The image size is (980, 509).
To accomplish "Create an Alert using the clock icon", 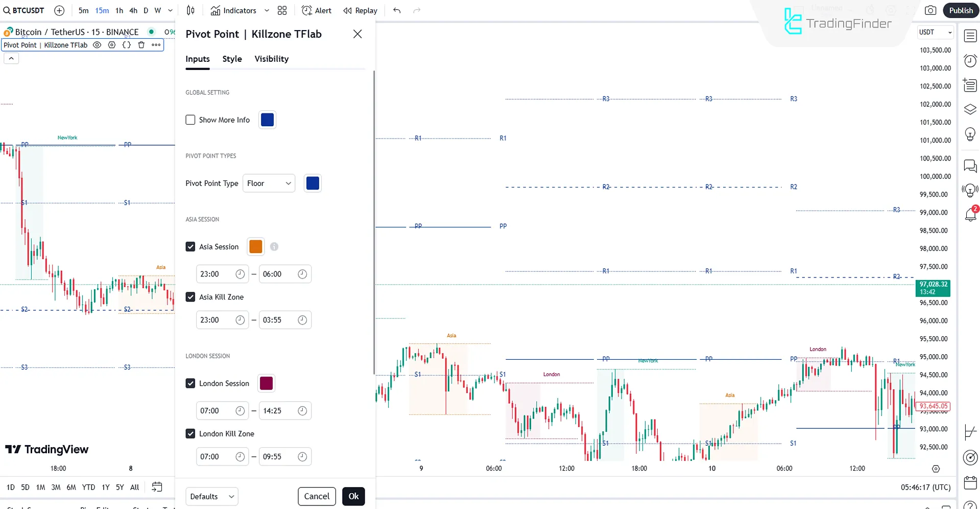I will click(x=316, y=10).
